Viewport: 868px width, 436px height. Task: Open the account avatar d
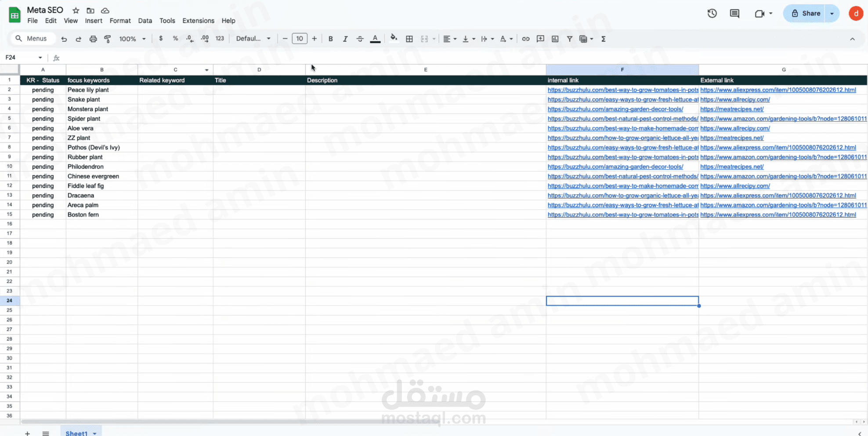pos(856,14)
